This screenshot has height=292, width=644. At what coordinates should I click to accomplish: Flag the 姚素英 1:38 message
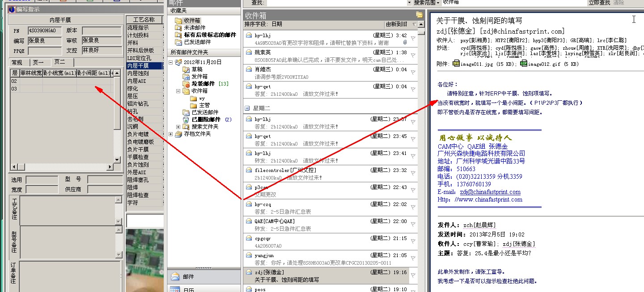coord(413,56)
